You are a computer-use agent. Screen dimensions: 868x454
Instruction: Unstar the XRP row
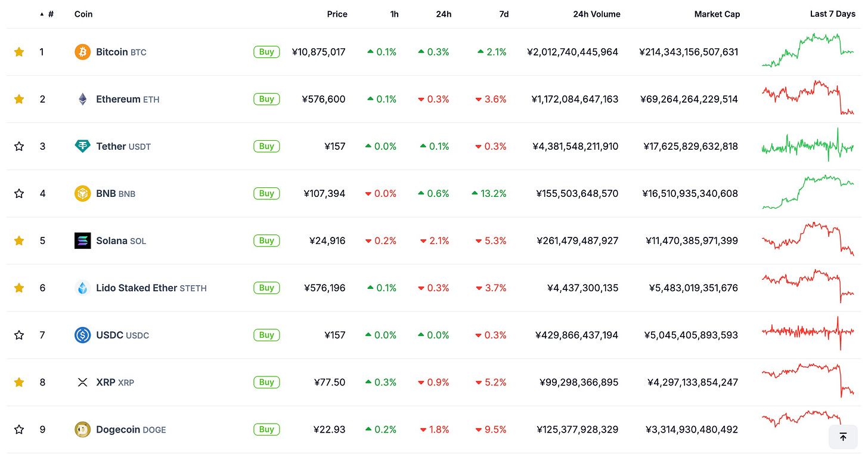coord(19,382)
